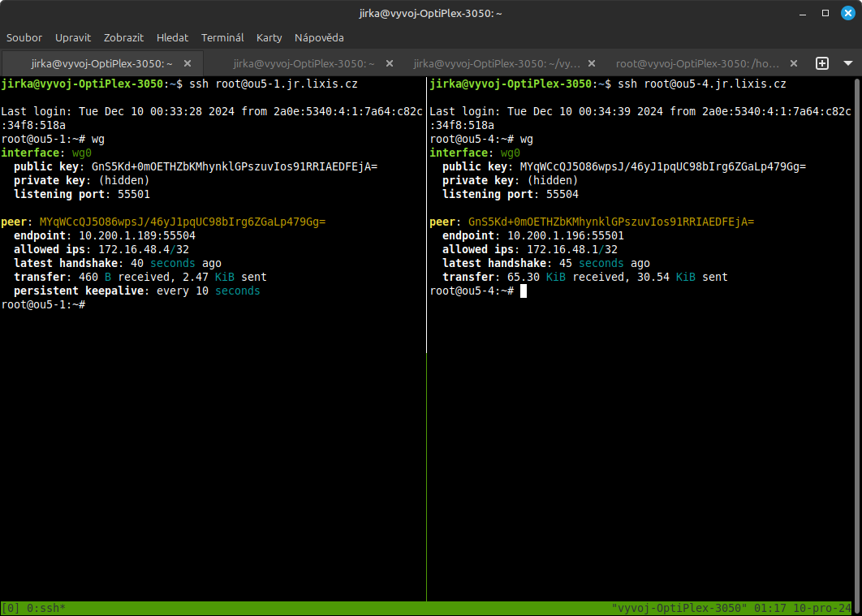
Task: Expand the tab list dropdown arrow
Action: click(848, 63)
